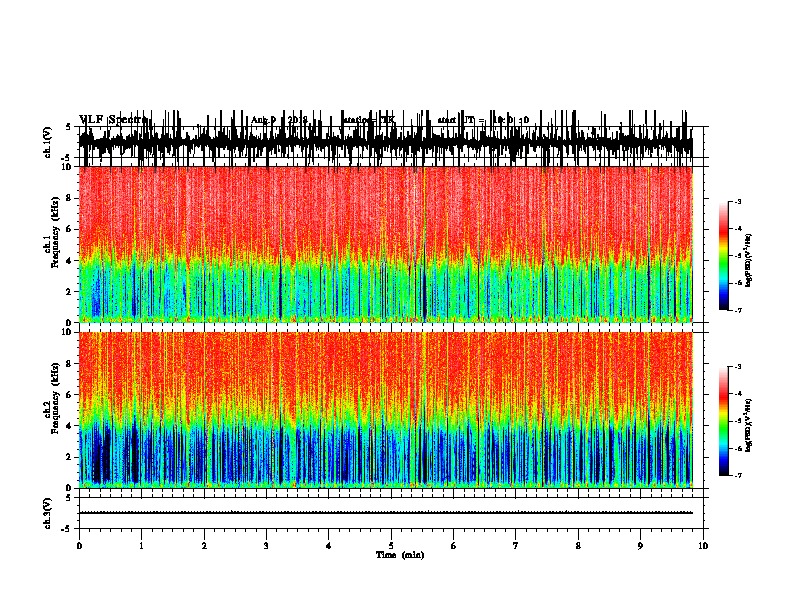792x612 pixels.
Task: Click the 'ch.1 Frequency (kHz)' axis label
Action: pyautogui.click(x=52, y=232)
